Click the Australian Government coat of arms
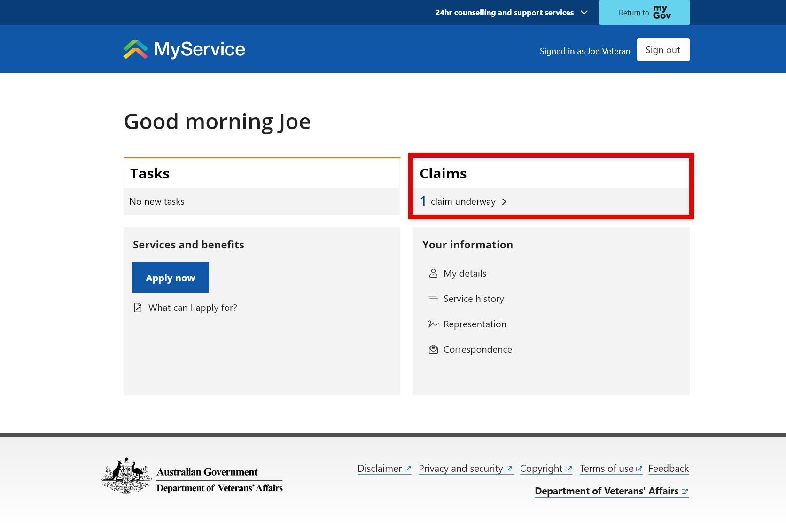This screenshot has width=786, height=532. (x=126, y=476)
